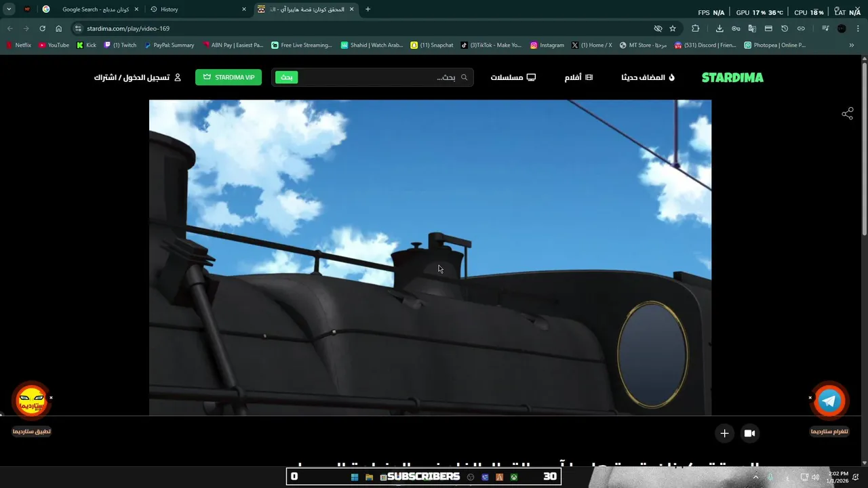Open تسجيل الدخول / اشتراك login link
Screen dimensions: 868x488
(138, 77)
